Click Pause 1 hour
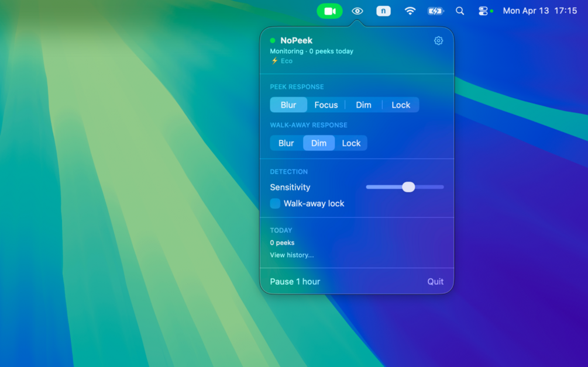This screenshot has width=588, height=367. coord(295,282)
